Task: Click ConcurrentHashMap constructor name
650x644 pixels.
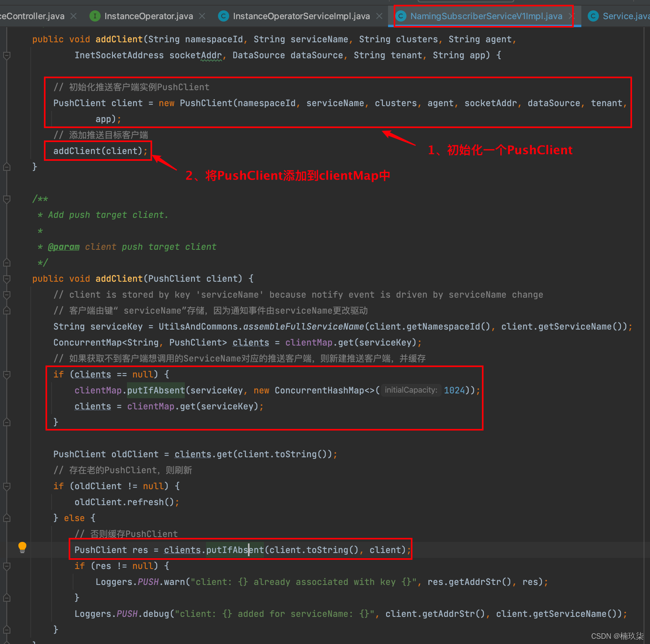Action: click(319, 390)
